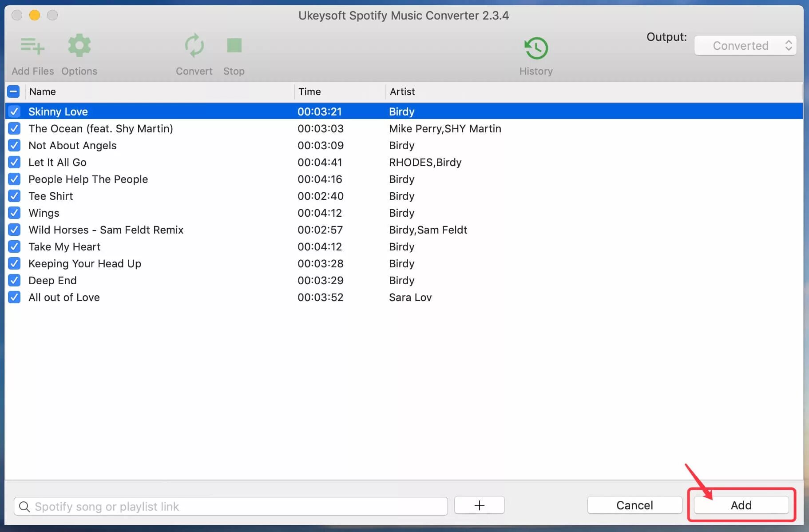
Task: Select the song title Wings
Action: (x=44, y=213)
